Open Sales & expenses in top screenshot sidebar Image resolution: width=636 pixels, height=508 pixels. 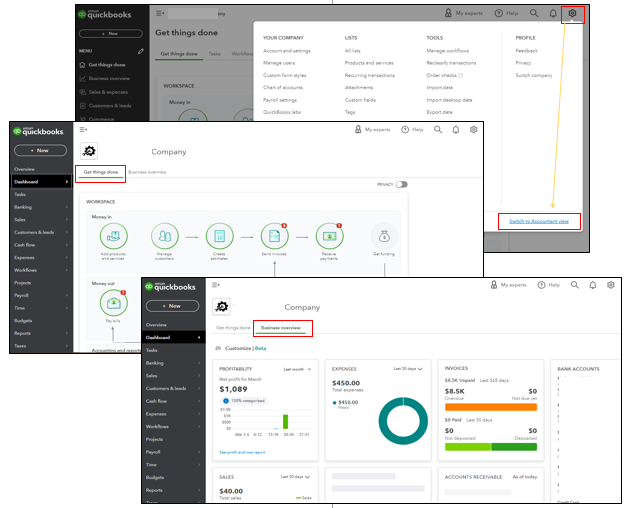coord(108,92)
